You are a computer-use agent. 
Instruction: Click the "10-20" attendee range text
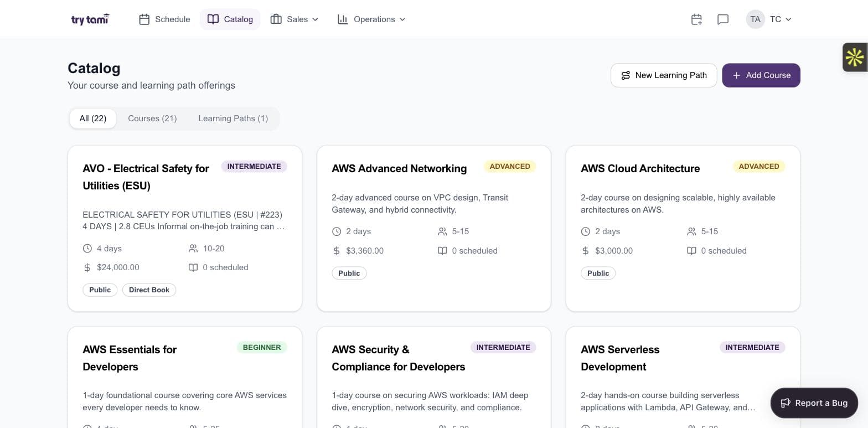coord(214,249)
